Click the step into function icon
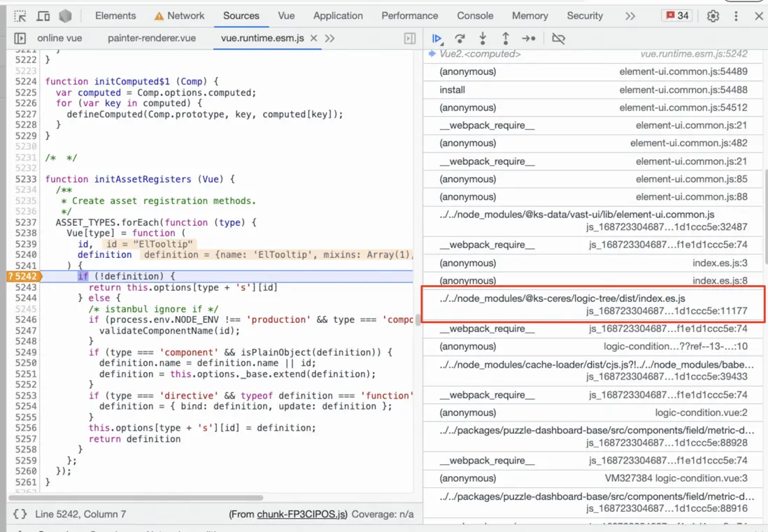 tap(483, 38)
